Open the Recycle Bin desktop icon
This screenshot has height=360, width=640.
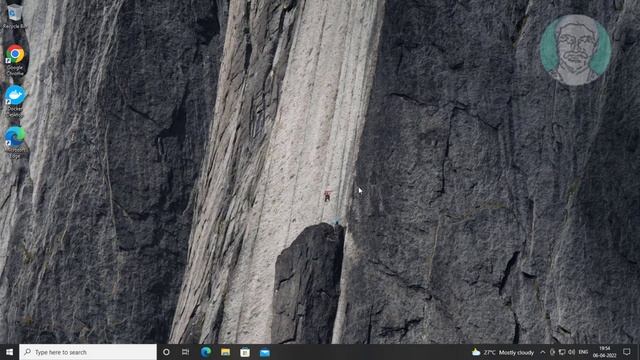click(x=15, y=16)
